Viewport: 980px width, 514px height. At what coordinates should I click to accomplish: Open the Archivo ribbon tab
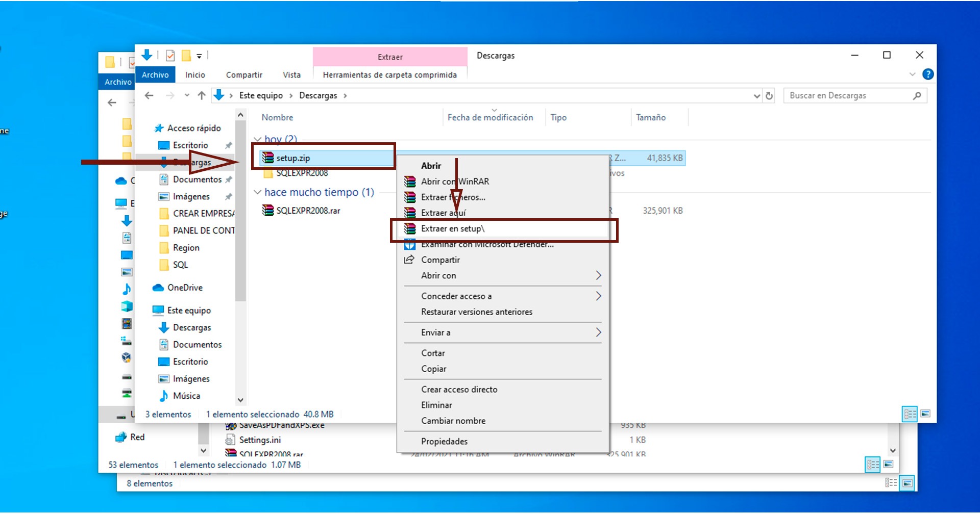click(x=155, y=75)
